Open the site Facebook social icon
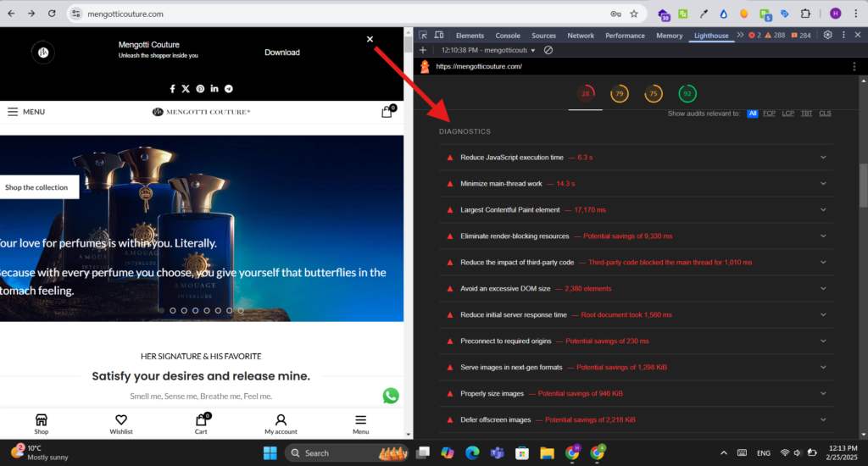 pyautogui.click(x=172, y=89)
